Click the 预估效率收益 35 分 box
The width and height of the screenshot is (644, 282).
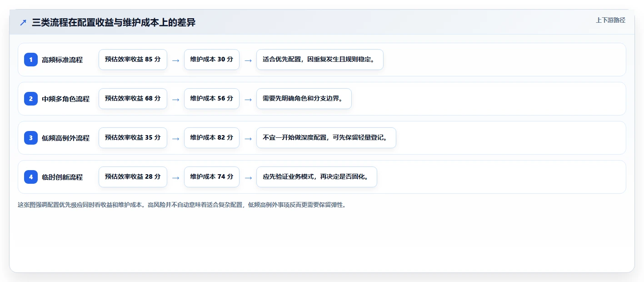(133, 138)
